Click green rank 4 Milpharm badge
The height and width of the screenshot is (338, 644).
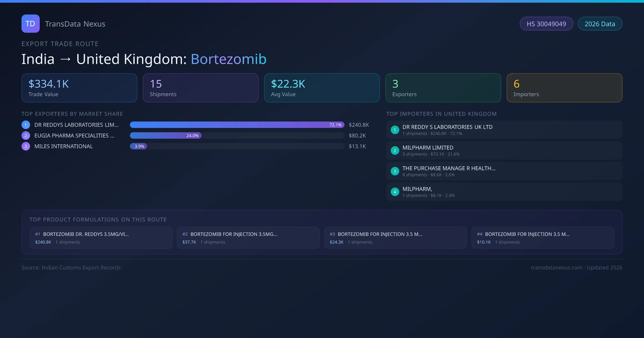tap(395, 192)
